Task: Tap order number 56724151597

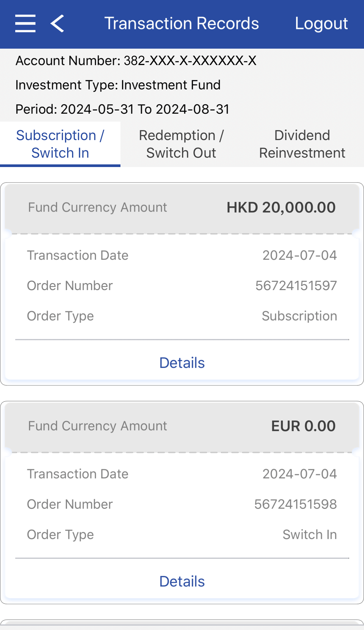Action: 296,286
